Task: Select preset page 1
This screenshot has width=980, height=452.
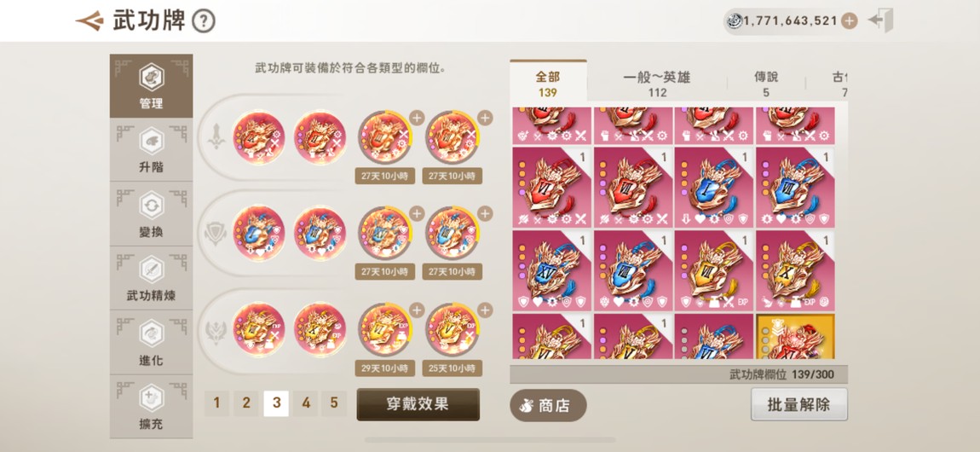Action: (216, 403)
